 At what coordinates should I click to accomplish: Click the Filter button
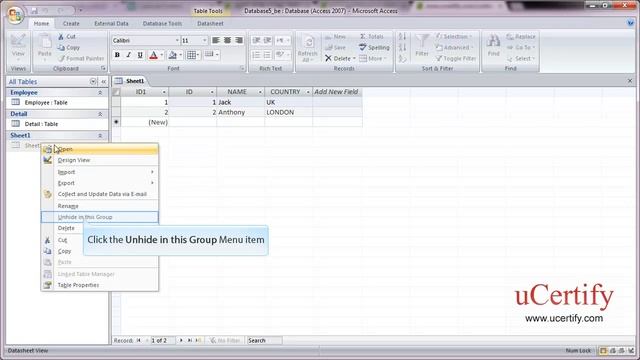[422, 46]
